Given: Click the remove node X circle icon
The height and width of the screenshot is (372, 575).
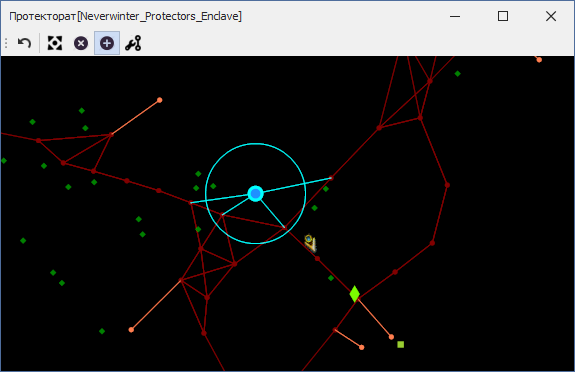Looking at the screenshot, I should click(x=81, y=43).
